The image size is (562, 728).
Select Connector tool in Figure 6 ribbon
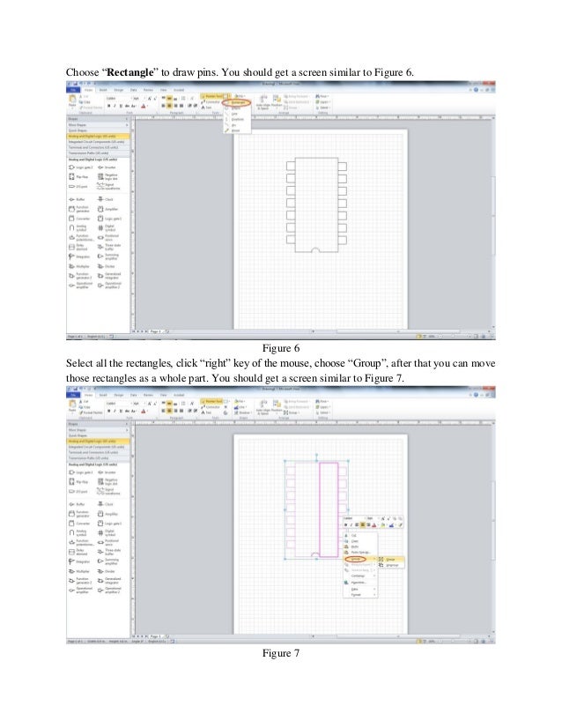click(211, 101)
